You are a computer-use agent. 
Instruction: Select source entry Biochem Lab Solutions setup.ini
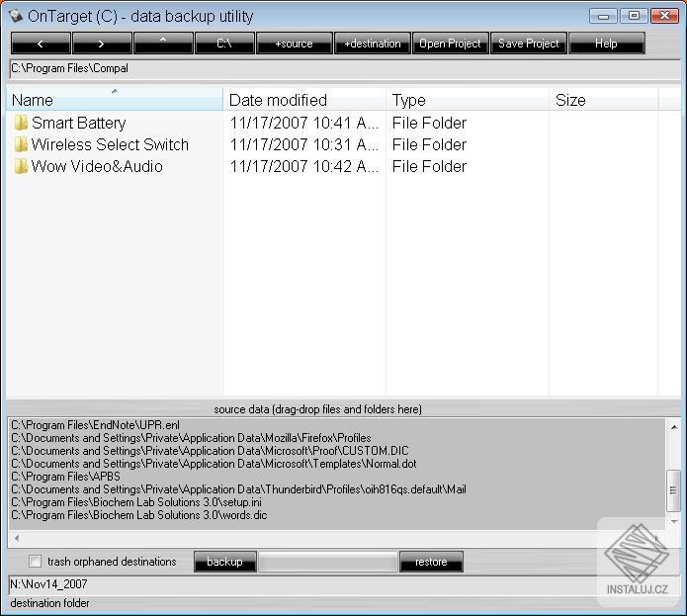pos(136,502)
